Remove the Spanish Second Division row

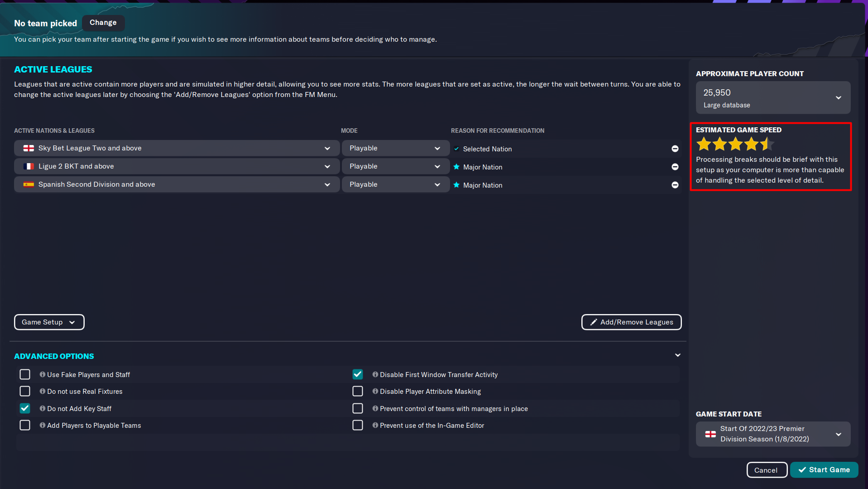click(675, 185)
